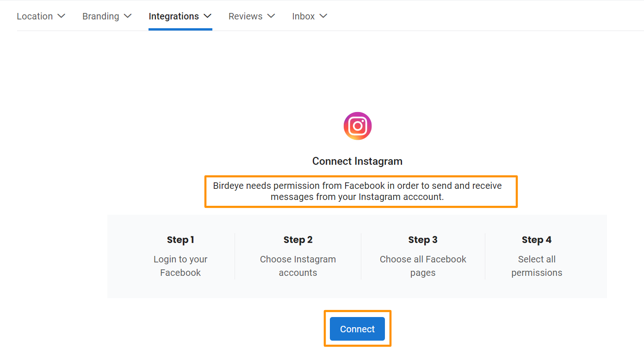644x361 pixels.
Task: Click the Connect Instagram heading
Action: pyautogui.click(x=357, y=161)
